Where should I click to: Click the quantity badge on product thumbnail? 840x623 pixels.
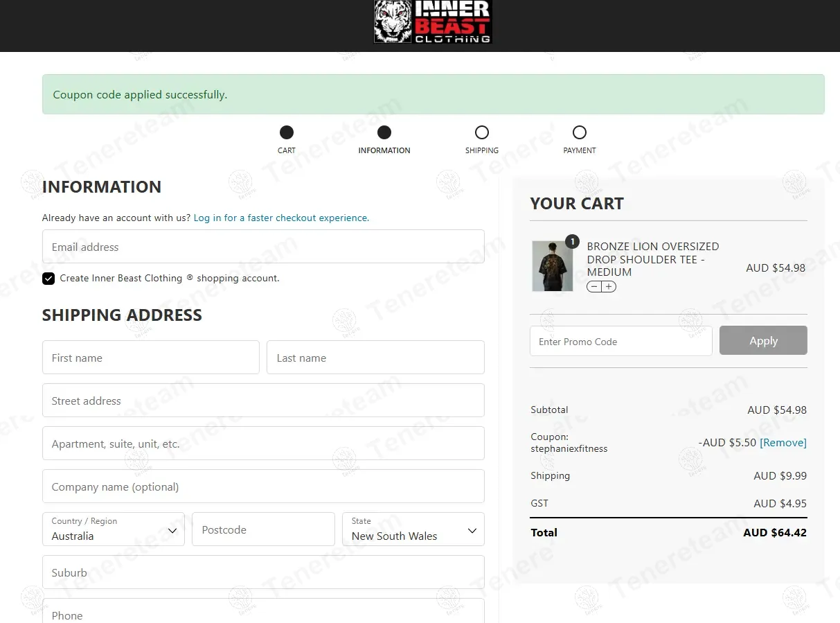[x=572, y=241]
